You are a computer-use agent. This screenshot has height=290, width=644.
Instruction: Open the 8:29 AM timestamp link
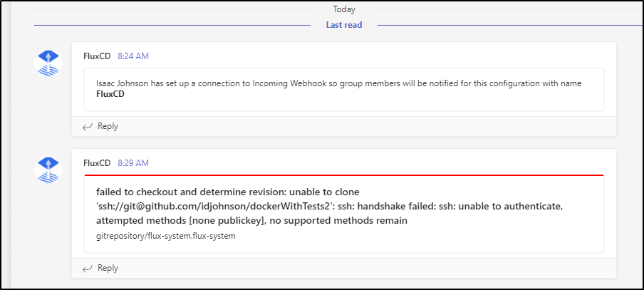(x=133, y=163)
